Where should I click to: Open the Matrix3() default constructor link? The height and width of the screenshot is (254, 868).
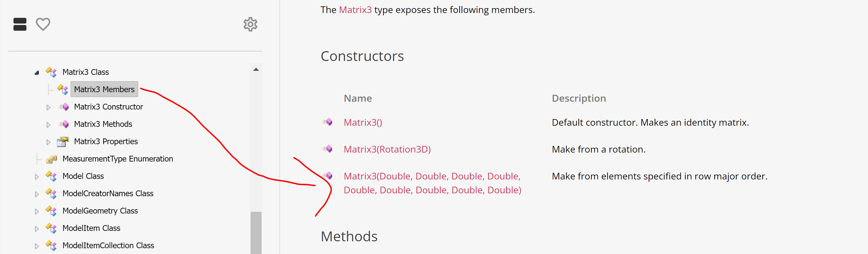[363, 122]
